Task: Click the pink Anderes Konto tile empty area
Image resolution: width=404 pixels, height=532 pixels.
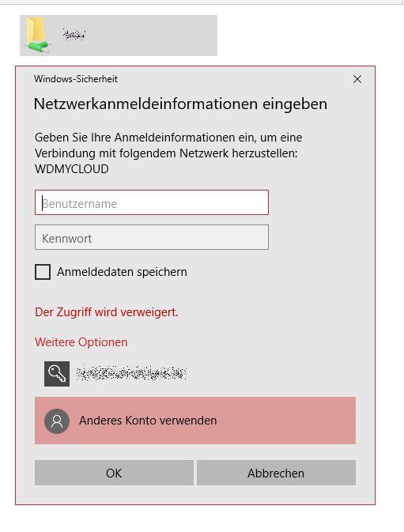Action: click(x=287, y=421)
